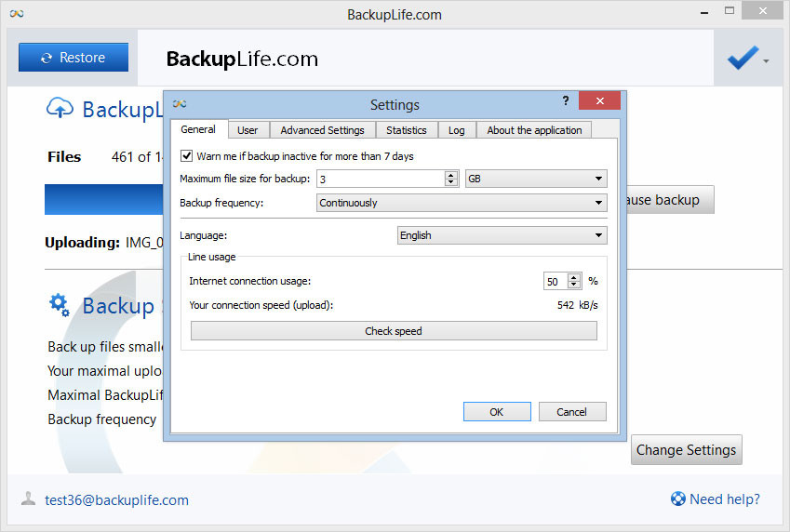This screenshot has height=532, width=790.
Task: Maximize the BackupLife.com window
Action: (x=729, y=10)
